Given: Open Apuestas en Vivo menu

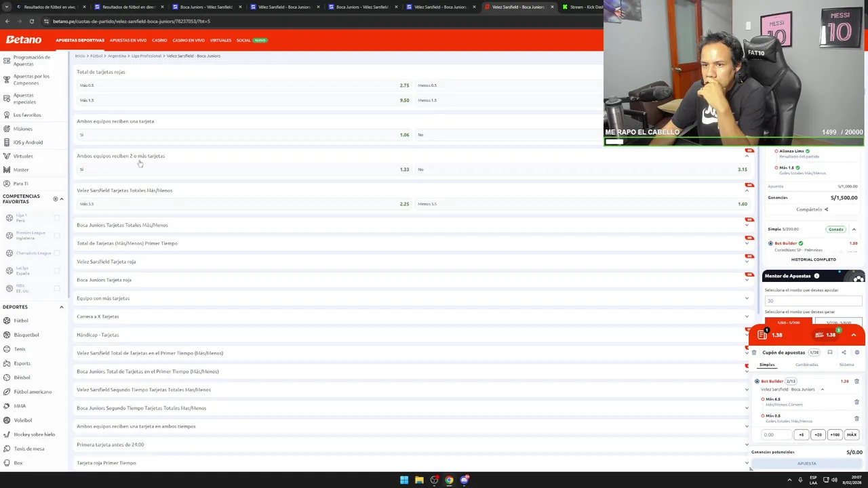Looking at the screenshot, I should (x=127, y=40).
